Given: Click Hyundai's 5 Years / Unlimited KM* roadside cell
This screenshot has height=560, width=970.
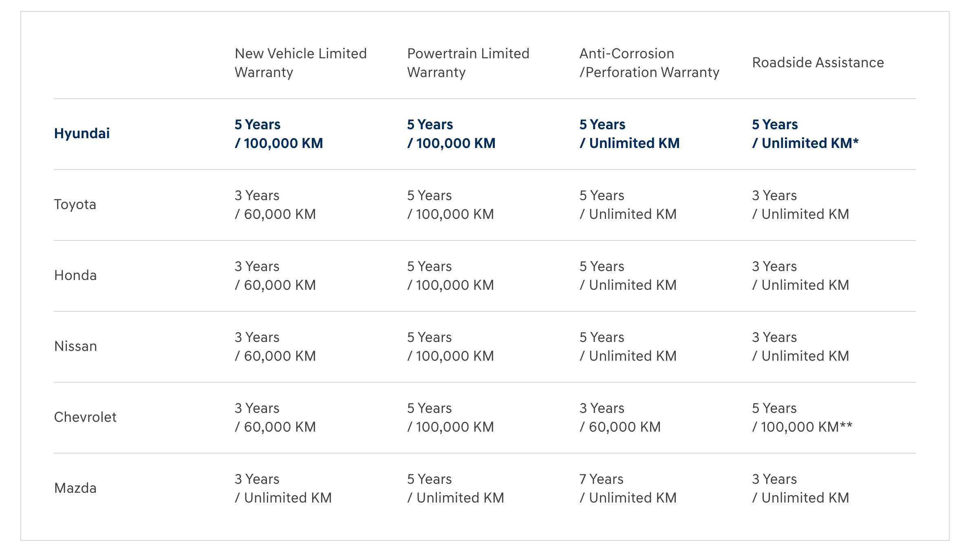Looking at the screenshot, I should coord(805,134).
